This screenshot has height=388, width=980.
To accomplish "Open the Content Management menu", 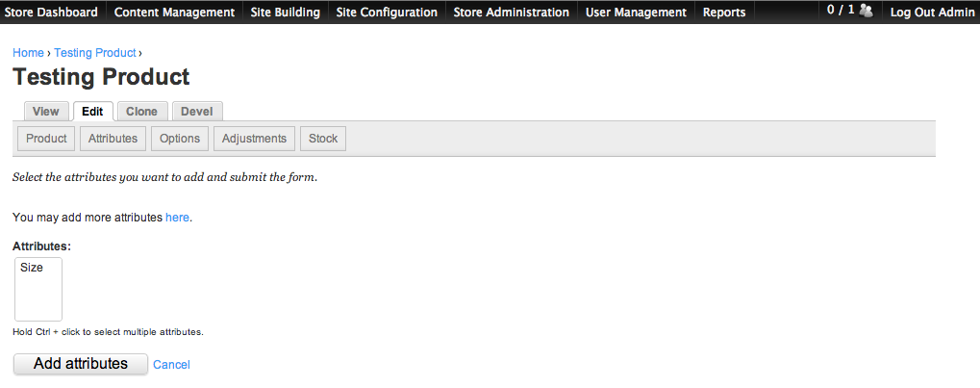I will [x=174, y=12].
